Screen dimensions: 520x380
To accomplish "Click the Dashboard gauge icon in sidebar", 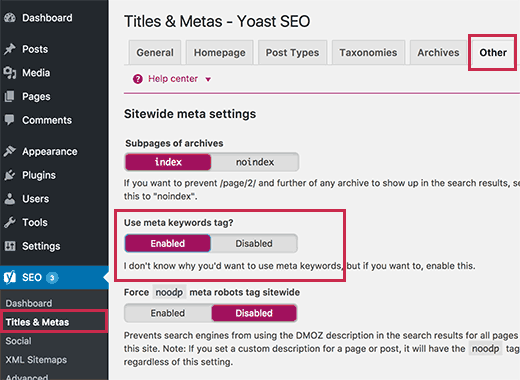I will pyautogui.click(x=10, y=18).
